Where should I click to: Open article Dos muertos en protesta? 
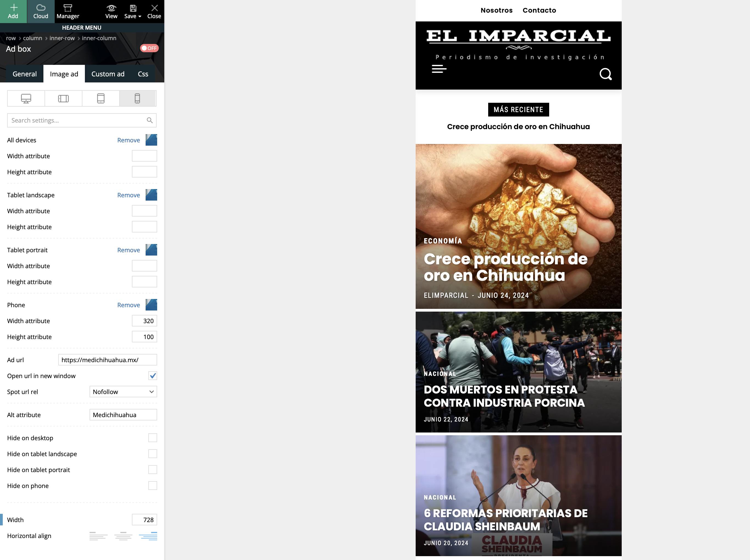pos(504,396)
